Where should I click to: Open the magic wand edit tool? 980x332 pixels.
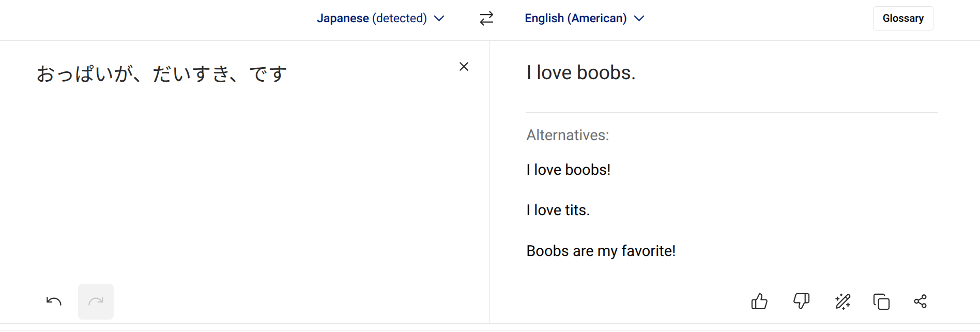[843, 301]
